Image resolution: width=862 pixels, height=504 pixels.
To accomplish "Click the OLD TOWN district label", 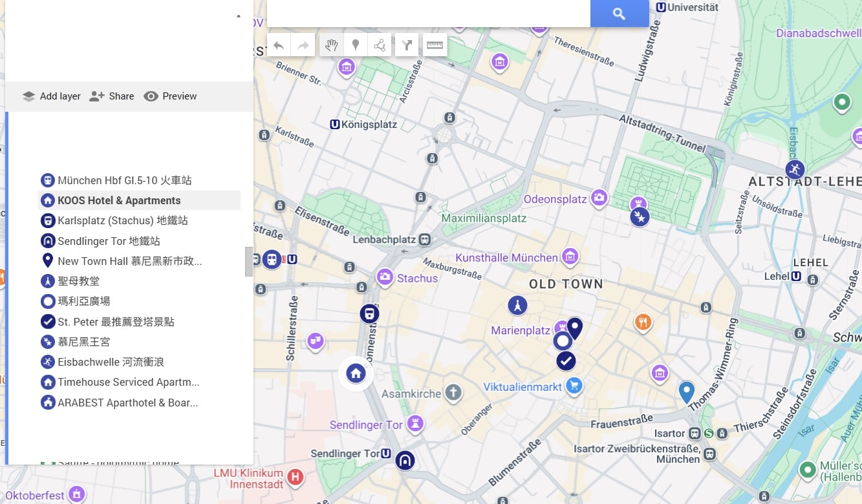I will 566,284.
